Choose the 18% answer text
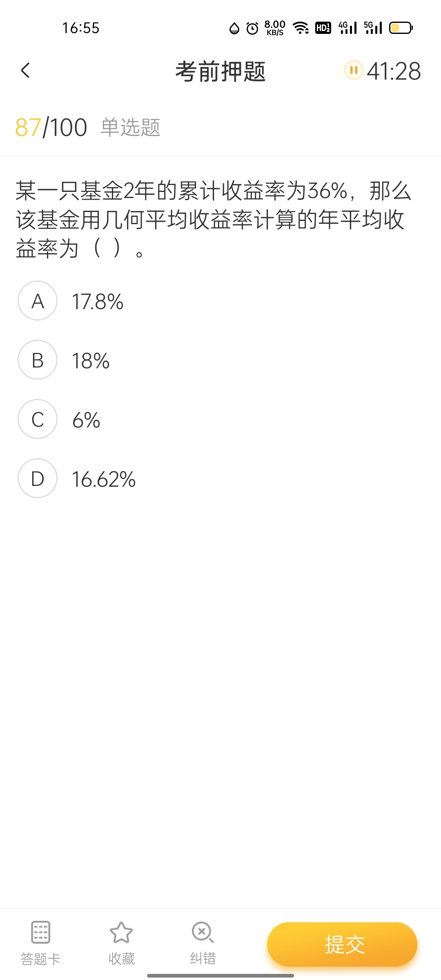The height and width of the screenshot is (980, 441). tap(91, 361)
